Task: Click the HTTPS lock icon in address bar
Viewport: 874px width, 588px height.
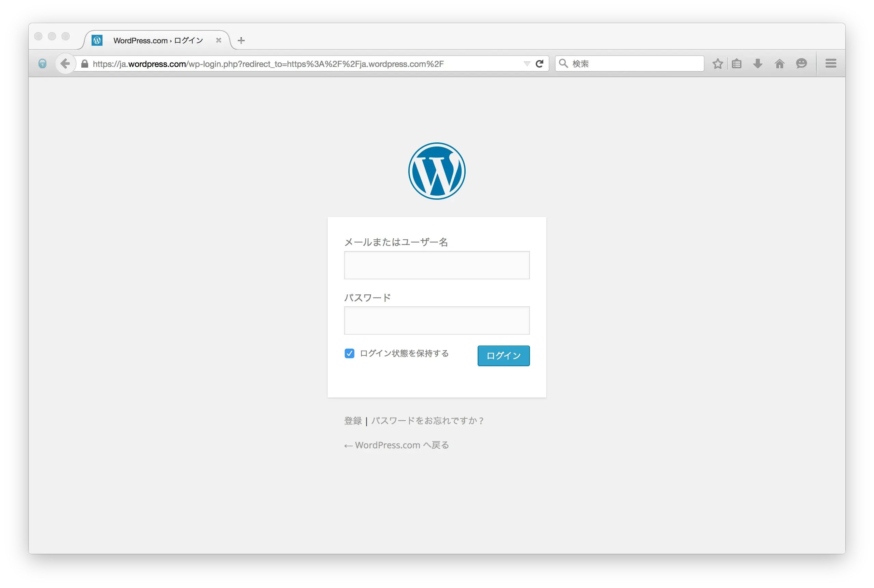Action: (x=85, y=64)
